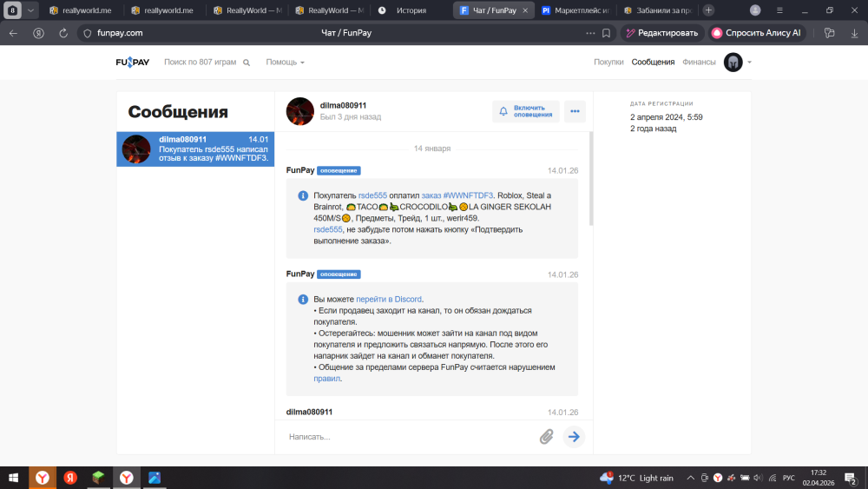The image size is (868, 489).
Task: Open browser hamburger menu
Action: [x=779, y=10]
